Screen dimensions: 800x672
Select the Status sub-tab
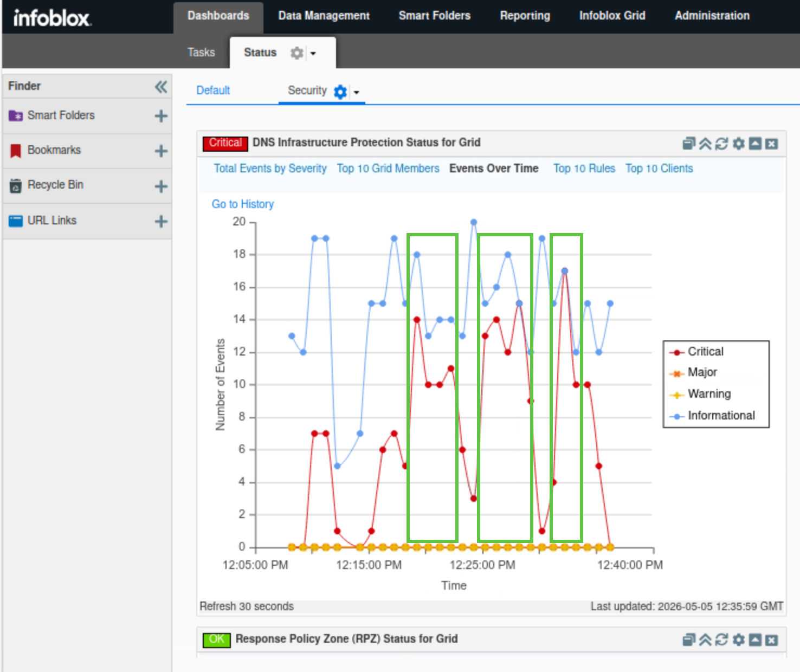click(x=260, y=53)
